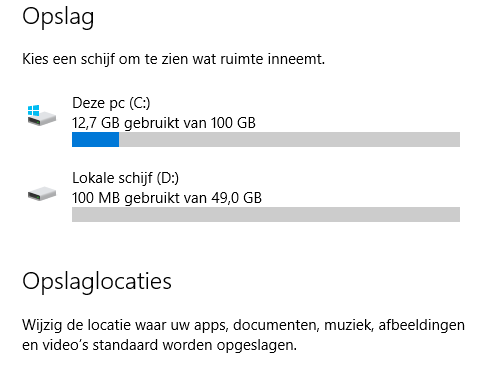Click the '100 MB' used value
481x370 pixels.
click(96, 198)
